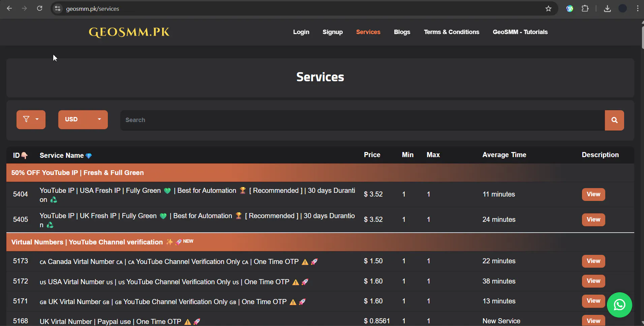The width and height of the screenshot is (644, 326).
Task: View description for service 5172
Action: click(x=593, y=281)
